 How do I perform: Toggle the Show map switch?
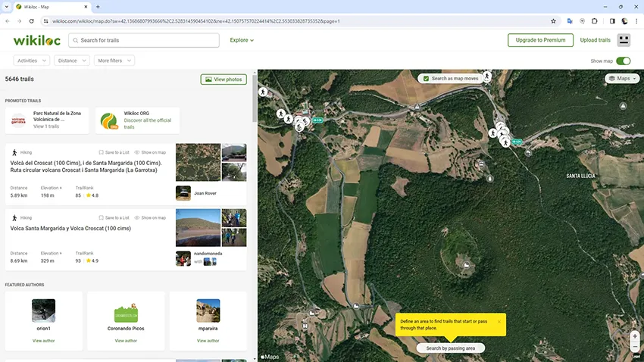[x=624, y=61]
